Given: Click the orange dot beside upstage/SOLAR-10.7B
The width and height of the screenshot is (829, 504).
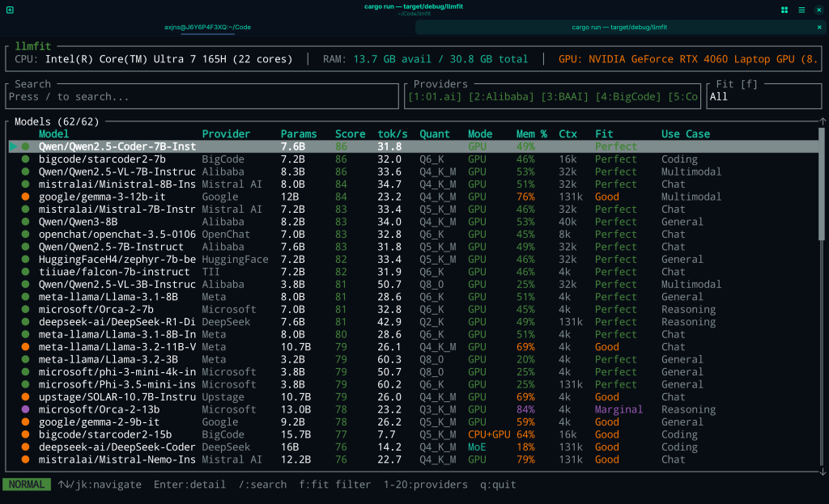Looking at the screenshot, I should [26, 397].
